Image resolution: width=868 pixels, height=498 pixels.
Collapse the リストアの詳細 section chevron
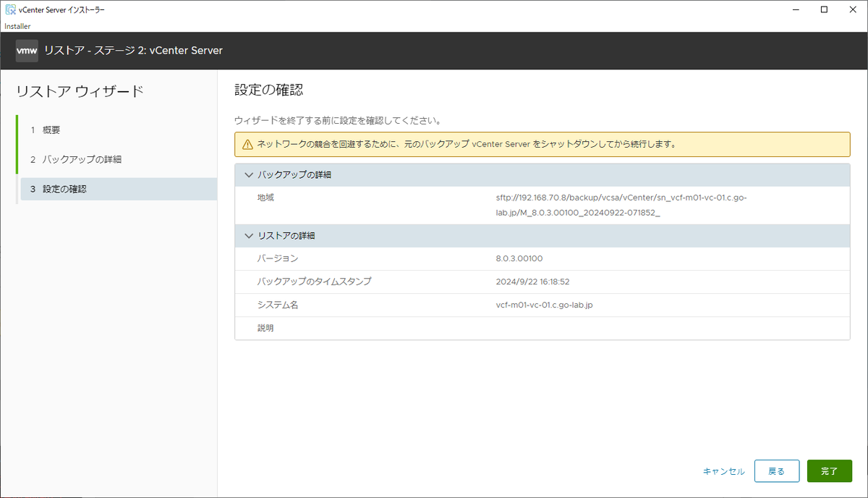coord(249,236)
